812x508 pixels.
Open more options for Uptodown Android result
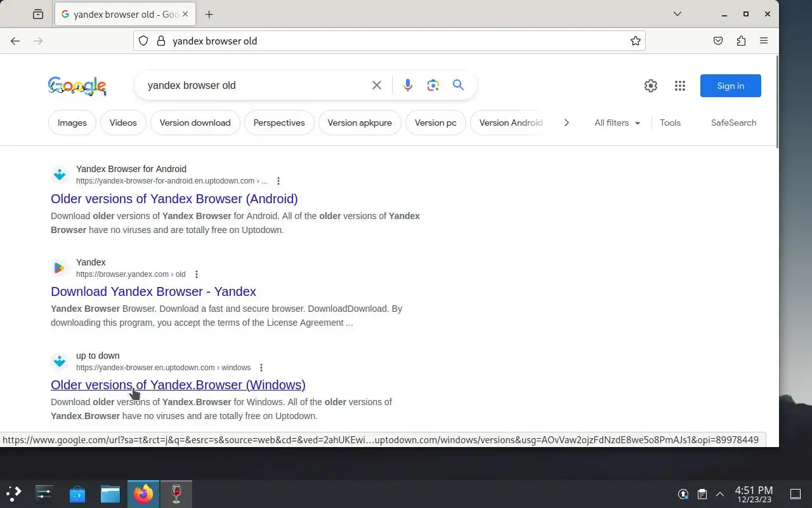tap(278, 181)
